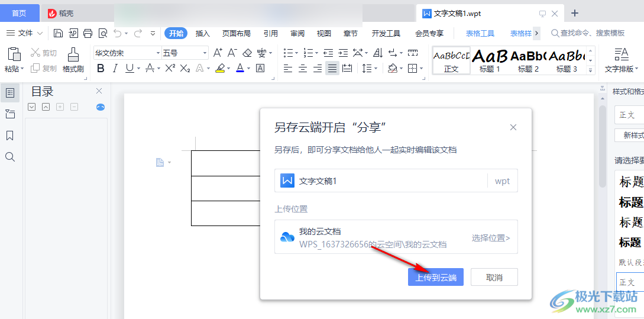Click the highlight color swatch

tap(220, 68)
